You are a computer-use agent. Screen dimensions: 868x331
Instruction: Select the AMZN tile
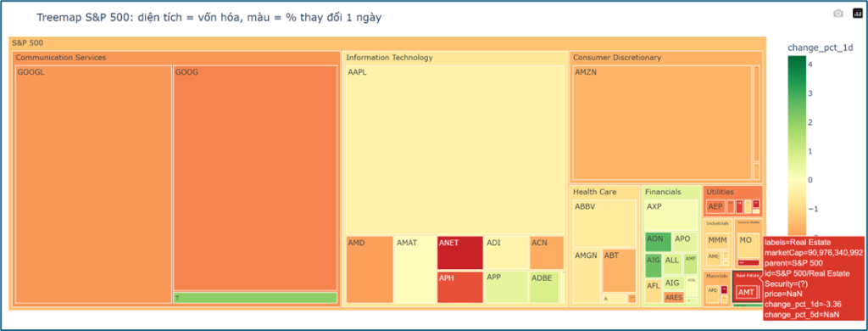click(x=662, y=122)
